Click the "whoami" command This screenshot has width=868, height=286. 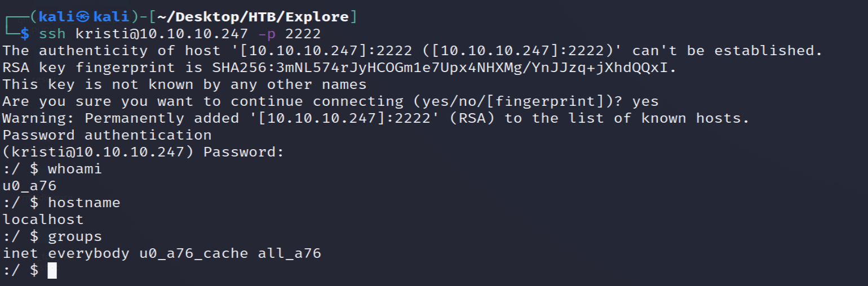click(75, 169)
